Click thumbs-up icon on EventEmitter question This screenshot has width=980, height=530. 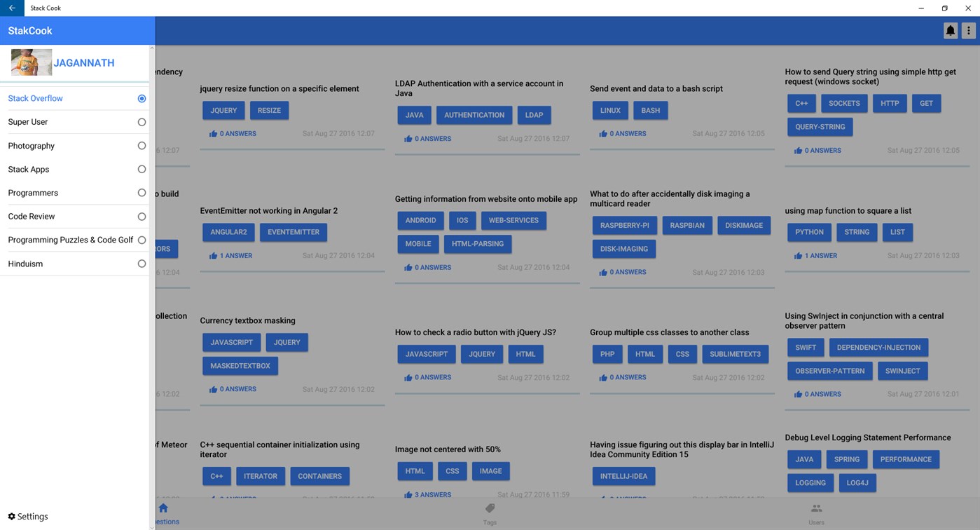(x=213, y=256)
